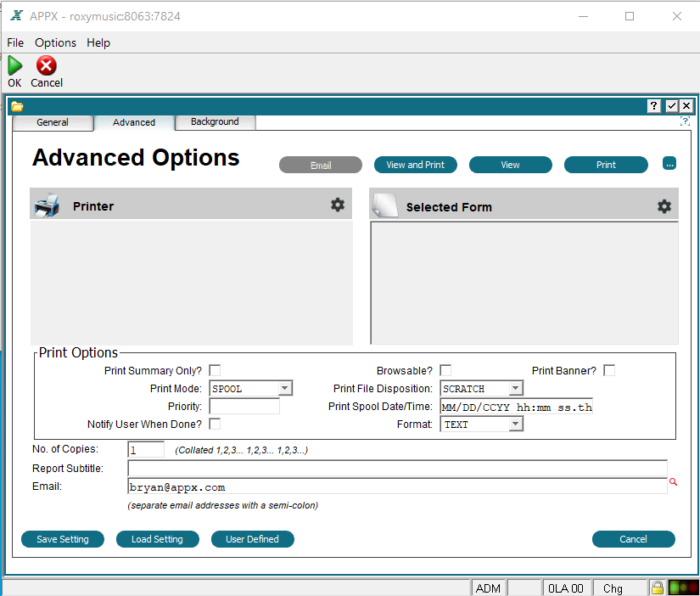Open the File menu
This screenshot has width=700, height=596.
coord(15,43)
